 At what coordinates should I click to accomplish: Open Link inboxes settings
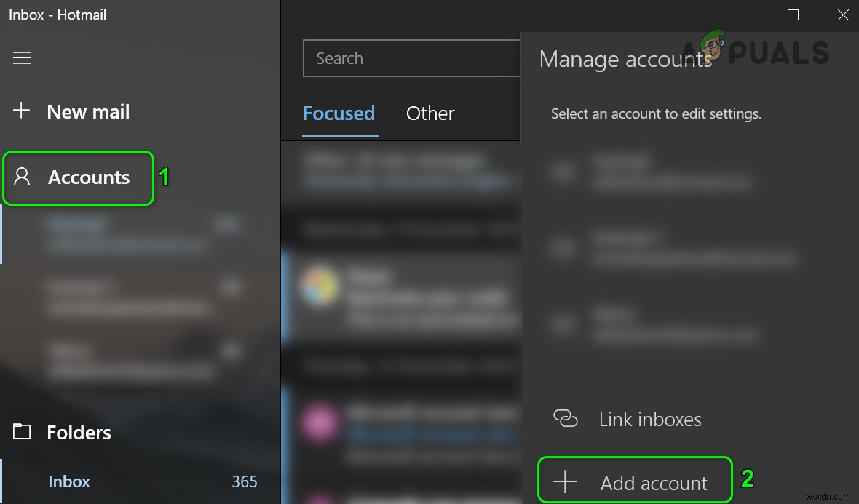(x=649, y=419)
